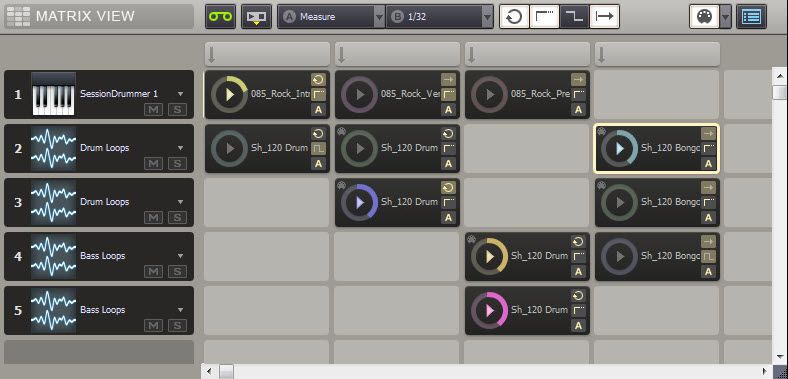Click the horizontal scrollbar thumb
Viewport: 788px width, 379px height.
pyautogui.click(x=226, y=371)
